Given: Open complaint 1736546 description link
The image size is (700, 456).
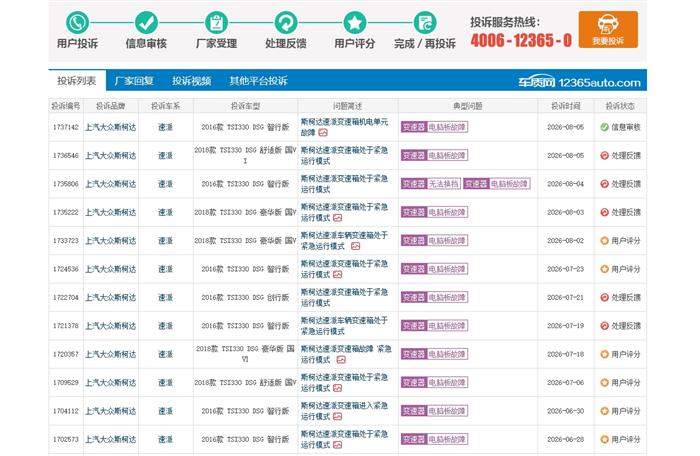Looking at the screenshot, I should coord(344,155).
